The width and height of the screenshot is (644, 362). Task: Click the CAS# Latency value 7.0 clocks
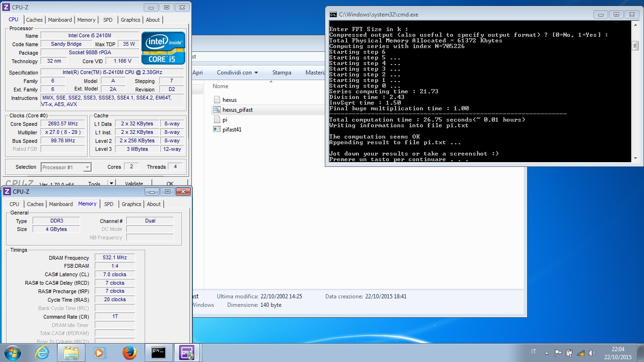(x=115, y=274)
